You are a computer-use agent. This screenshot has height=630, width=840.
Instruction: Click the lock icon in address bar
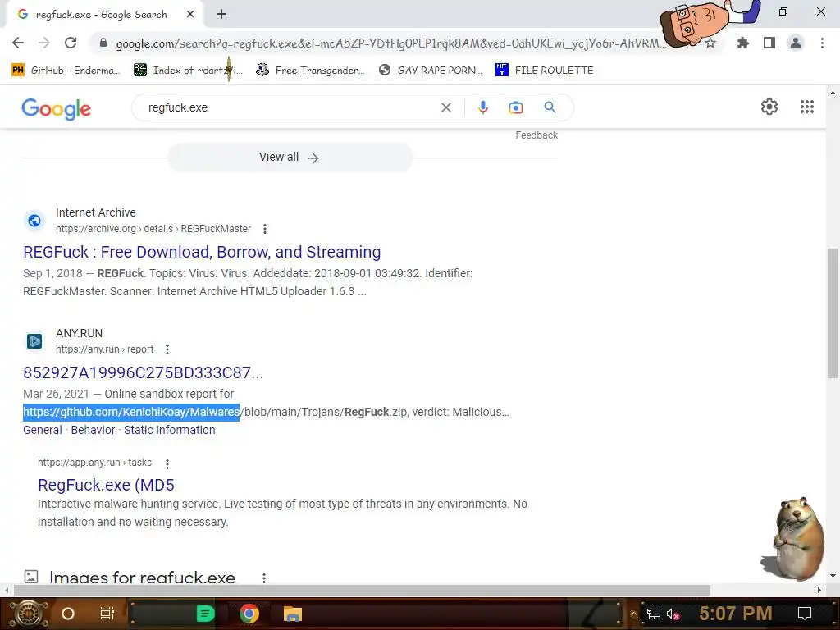tap(103, 43)
